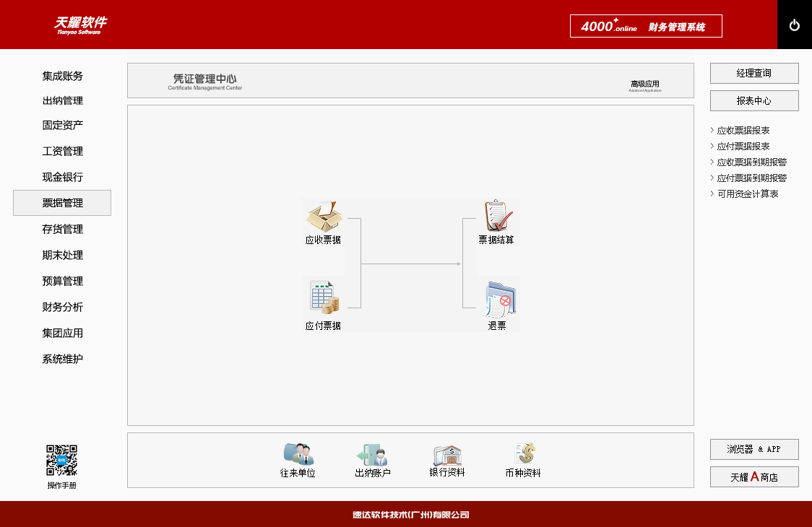Open 固定资产 in the sidebar
Viewport: 812px width, 527px height.
coord(62,125)
